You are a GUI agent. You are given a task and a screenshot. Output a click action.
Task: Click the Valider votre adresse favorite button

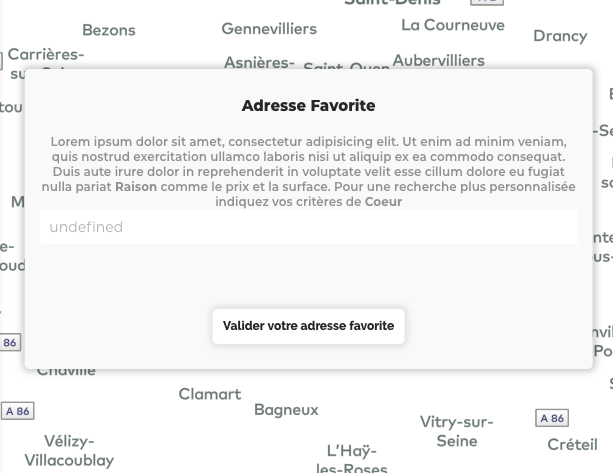click(308, 326)
